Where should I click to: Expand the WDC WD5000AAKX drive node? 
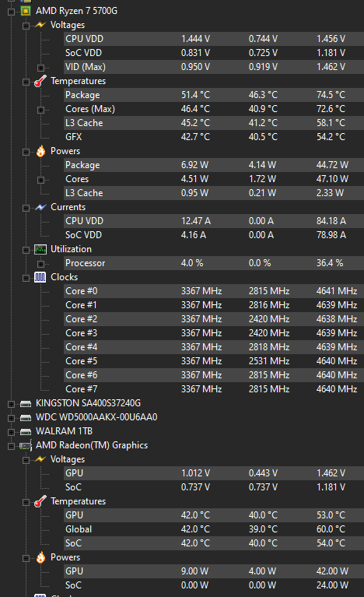coord(11,418)
